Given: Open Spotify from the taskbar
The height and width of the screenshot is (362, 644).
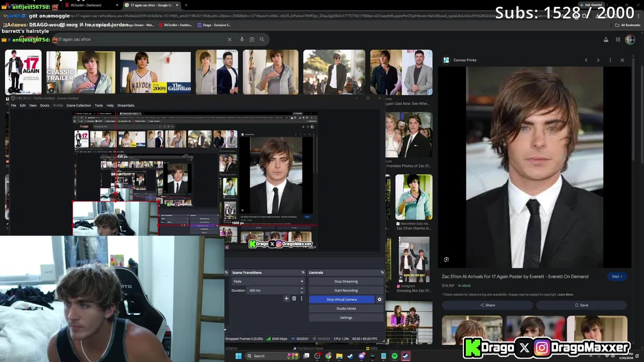Looking at the screenshot, I should click(x=394, y=356).
